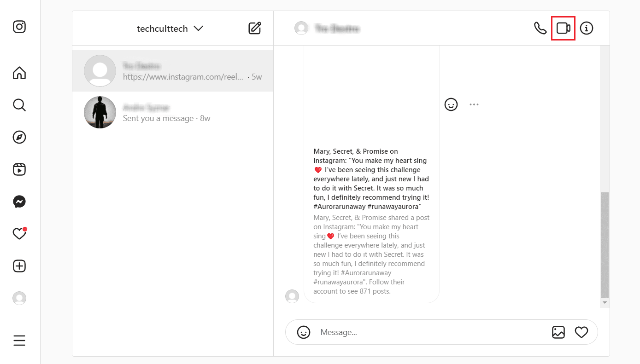
Task: Open Messenger direct messages icon
Action: (19, 202)
